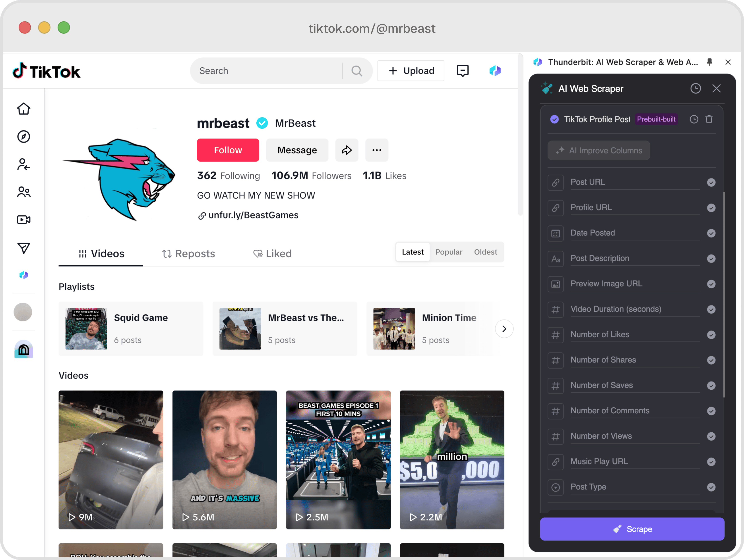Toggle the Video Duration column checkmark
744x560 pixels.
(x=711, y=309)
